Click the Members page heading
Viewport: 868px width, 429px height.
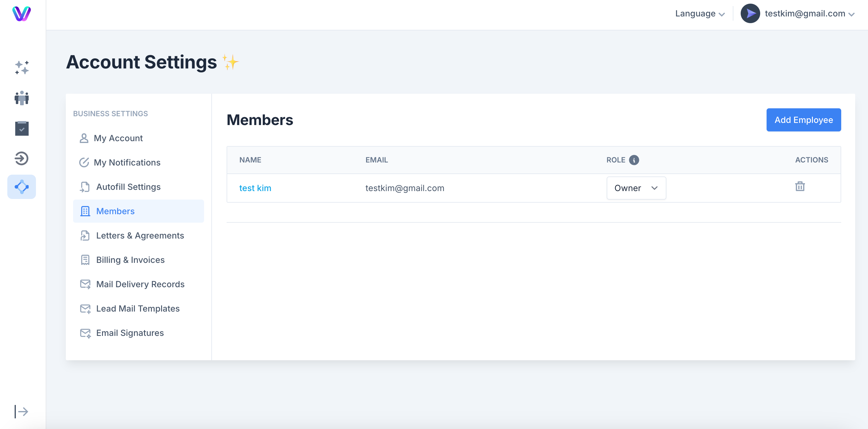click(260, 120)
